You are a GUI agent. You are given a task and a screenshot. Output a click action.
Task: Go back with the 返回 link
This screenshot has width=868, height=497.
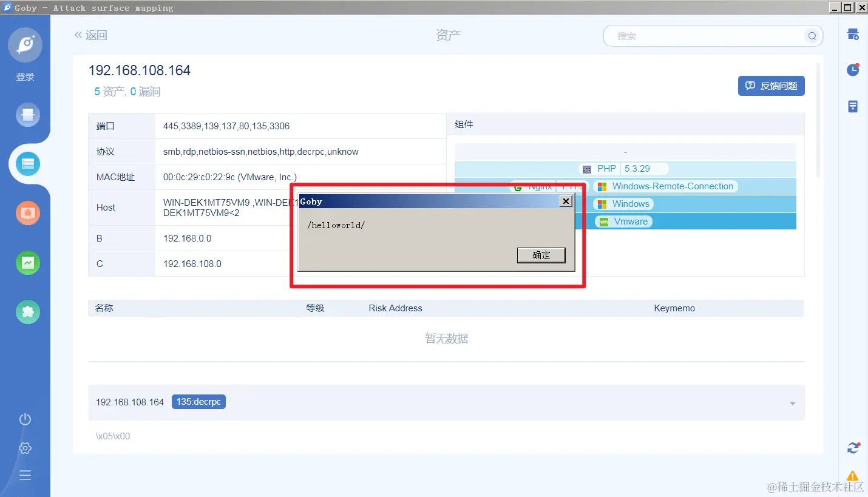[90, 35]
